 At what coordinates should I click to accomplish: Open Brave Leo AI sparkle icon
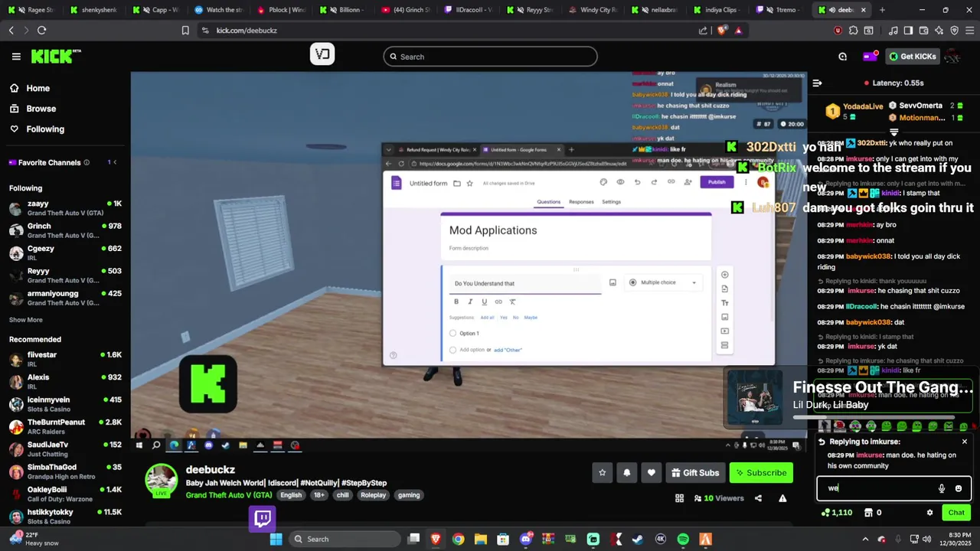(939, 31)
